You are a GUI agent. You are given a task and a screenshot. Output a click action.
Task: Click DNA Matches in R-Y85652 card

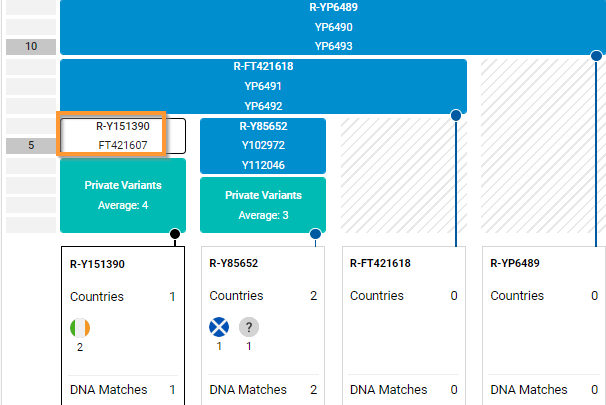click(x=248, y=390)
